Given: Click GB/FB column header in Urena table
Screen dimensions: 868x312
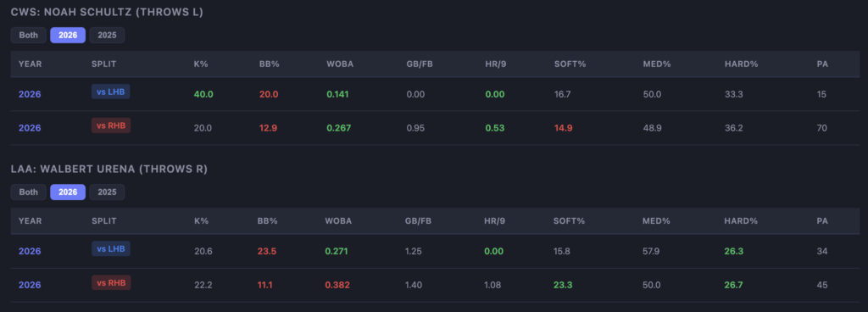Looking at the screenshot, I should [x=419, y=220].
